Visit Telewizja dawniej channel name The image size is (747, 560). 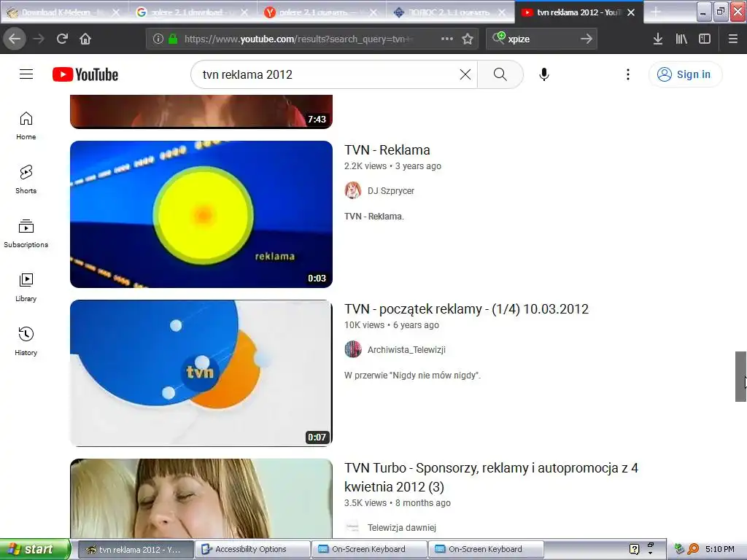[x=402, y=528]
